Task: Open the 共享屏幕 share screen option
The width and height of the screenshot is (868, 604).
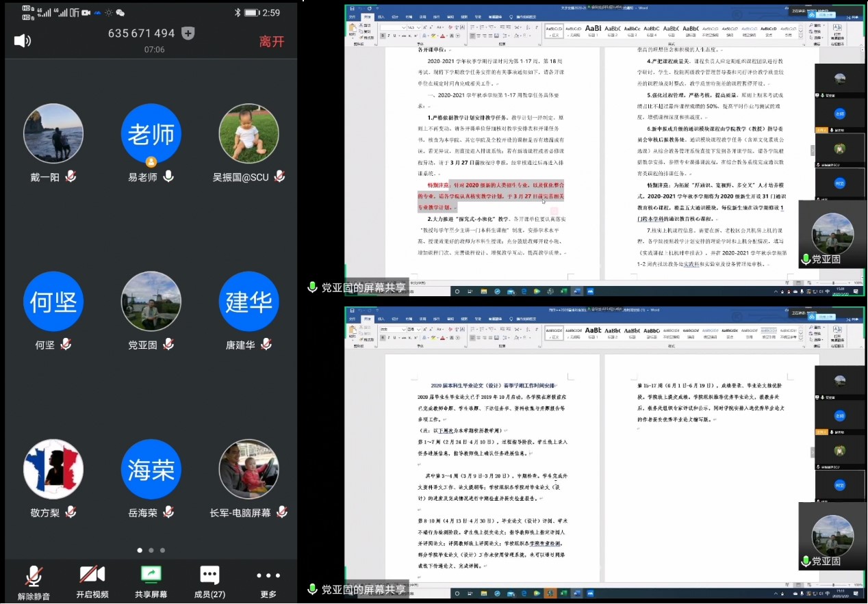Action: click(x=151, y=581)
